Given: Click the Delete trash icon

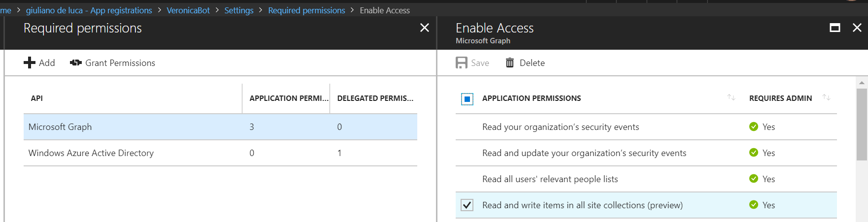Looking at the screenshot, I should (510, 63).
